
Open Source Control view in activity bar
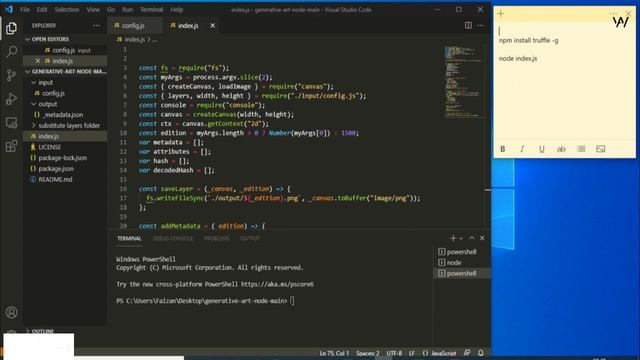coord(11,75)
